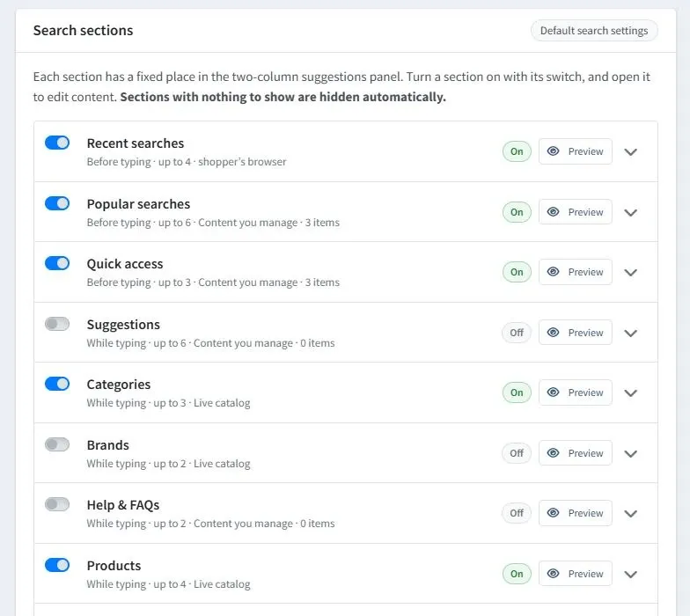Select the Popular searches title
This screenshot has height=616, width=690.
click(138, 204)
